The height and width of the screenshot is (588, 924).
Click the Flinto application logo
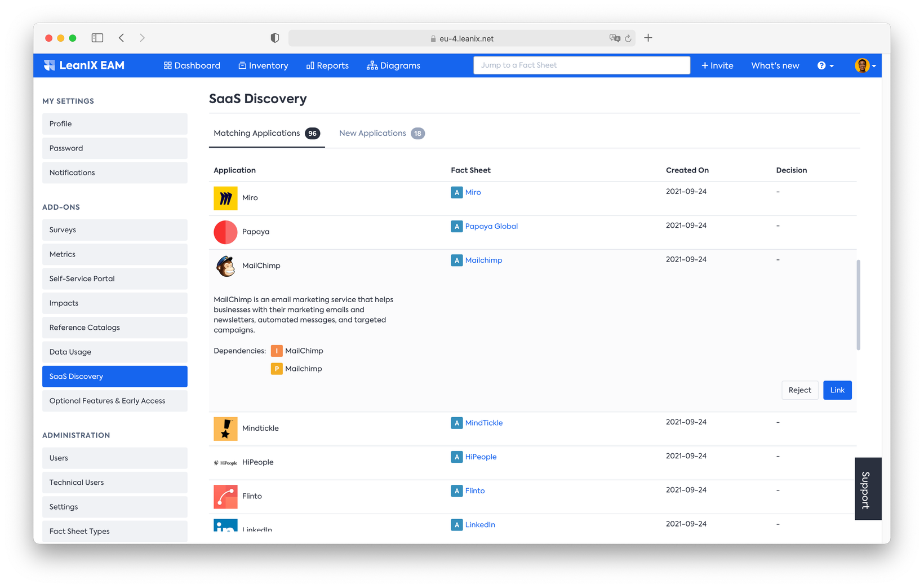coord(225,497)
